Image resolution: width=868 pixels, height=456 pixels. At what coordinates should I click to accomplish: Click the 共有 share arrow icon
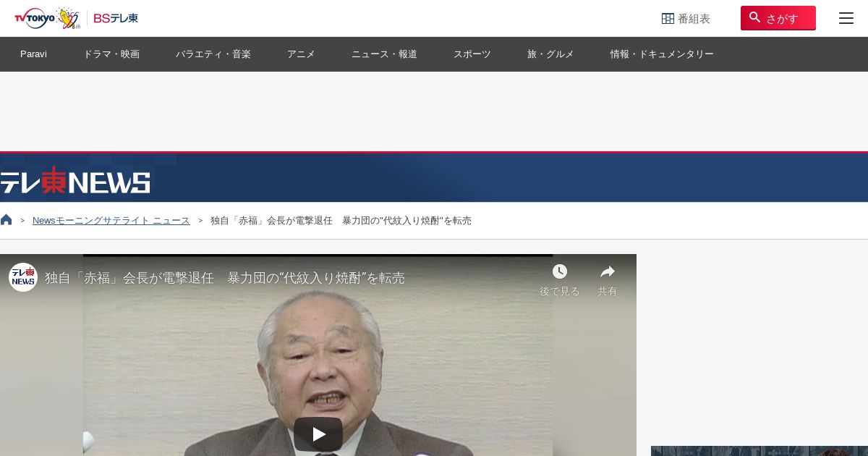pos(608,272)
